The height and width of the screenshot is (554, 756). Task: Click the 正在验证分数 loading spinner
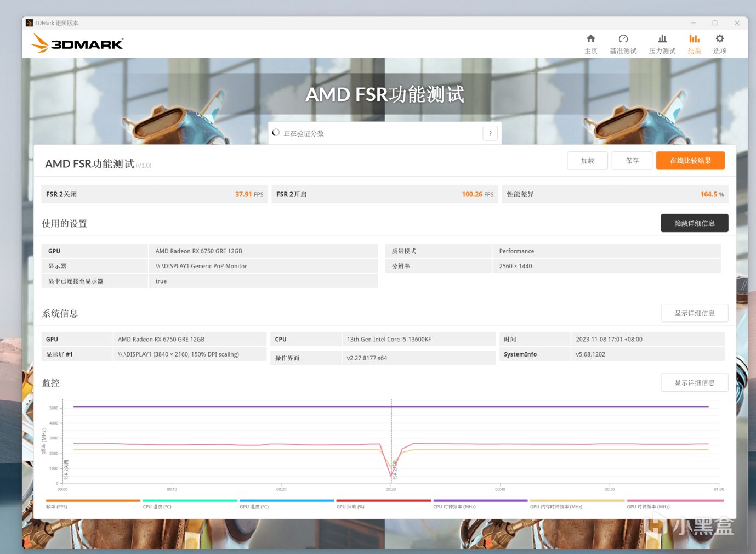click(276, 133)
